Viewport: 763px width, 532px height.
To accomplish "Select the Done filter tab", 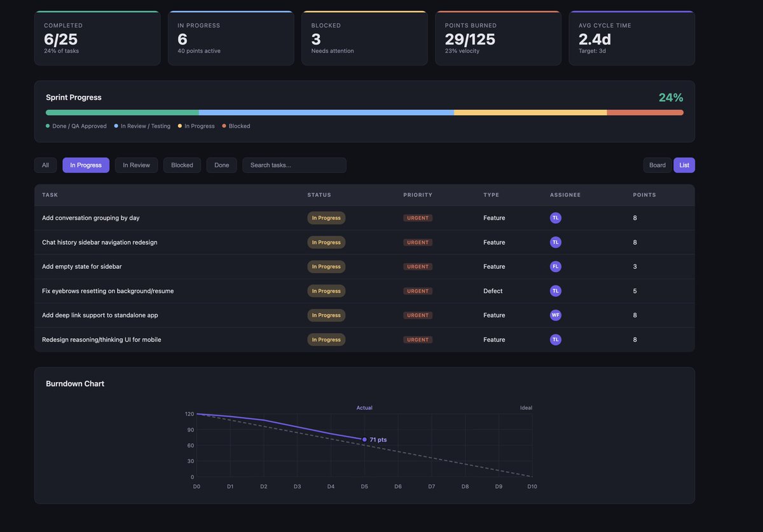I will [222, 165].
